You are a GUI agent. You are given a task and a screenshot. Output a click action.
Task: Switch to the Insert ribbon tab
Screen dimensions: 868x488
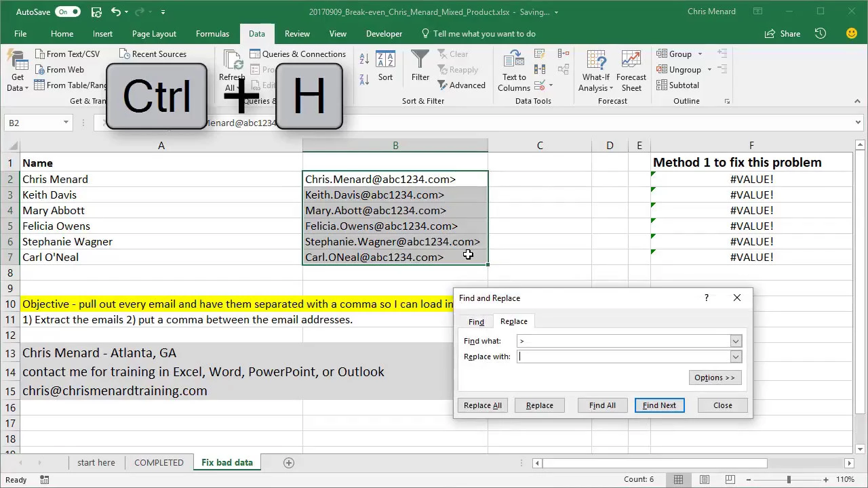pos(102,34)
